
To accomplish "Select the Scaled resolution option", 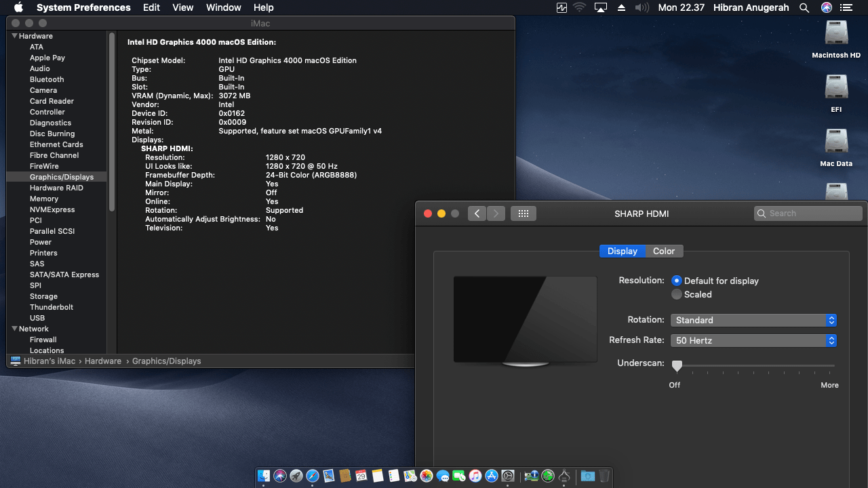I will (x=676, y=294).
